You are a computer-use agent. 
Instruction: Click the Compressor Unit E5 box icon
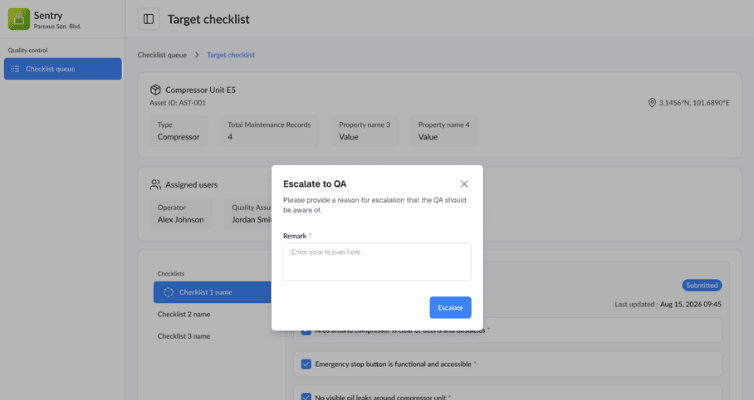pyautogui.click(x=155, y=90)
